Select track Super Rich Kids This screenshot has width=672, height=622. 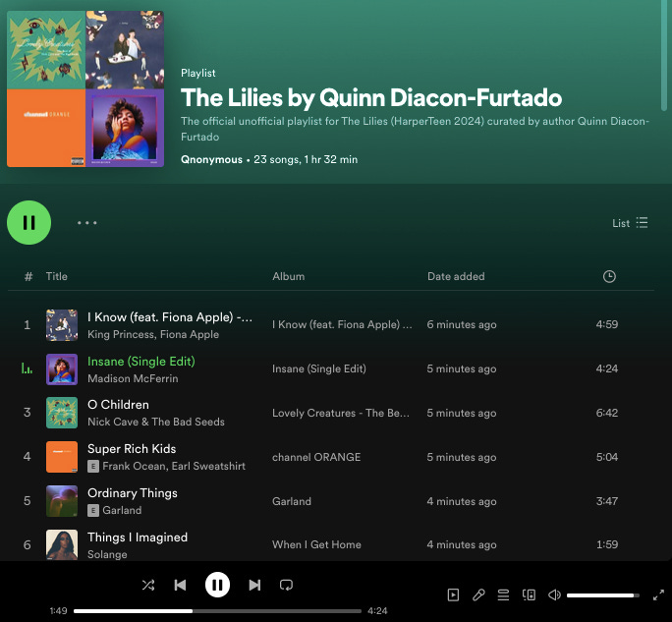[x=132, y=449]
